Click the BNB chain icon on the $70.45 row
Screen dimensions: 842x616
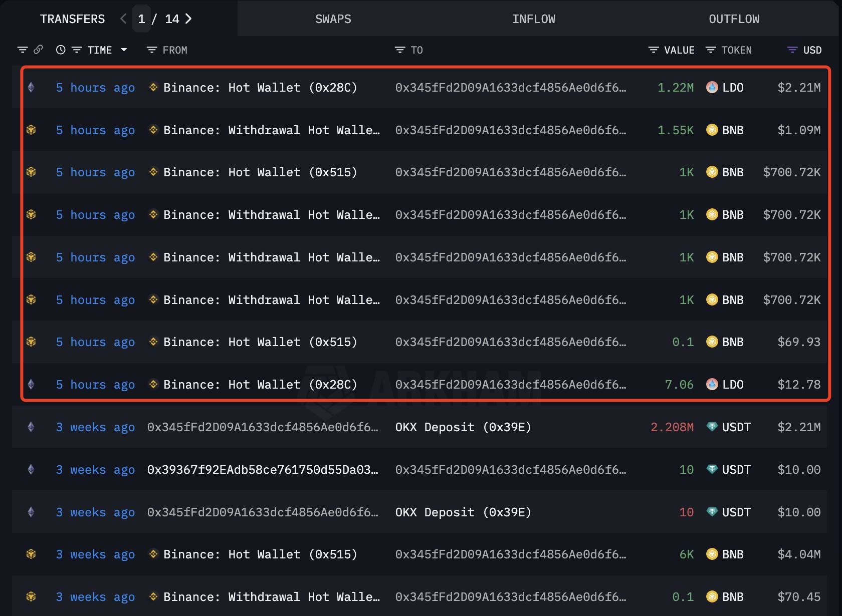click(x=31, y=597)
